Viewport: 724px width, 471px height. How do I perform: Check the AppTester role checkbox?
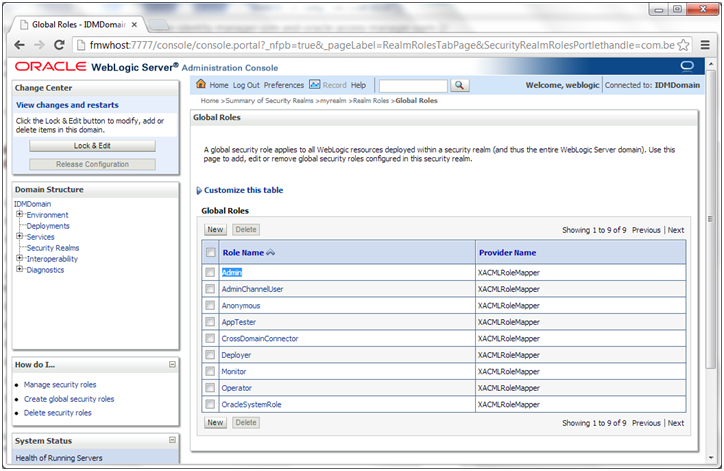pyautogui.click(x=210, y=322)
